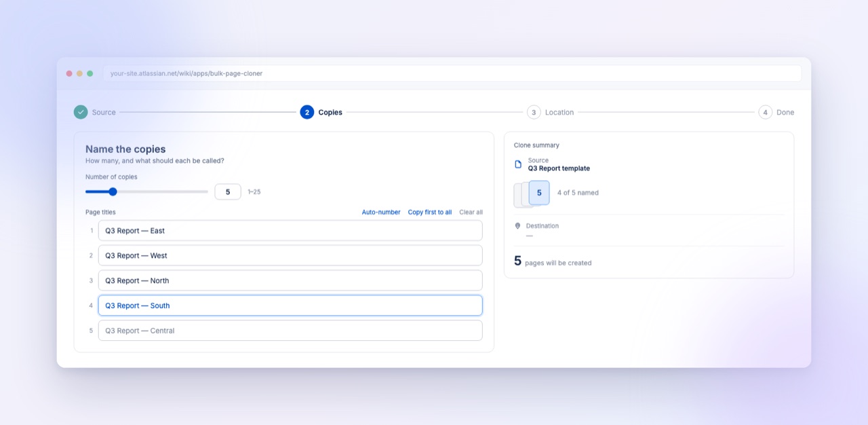Open the Done step label
This screenshot has height=425, width=868.
[785, 113]
